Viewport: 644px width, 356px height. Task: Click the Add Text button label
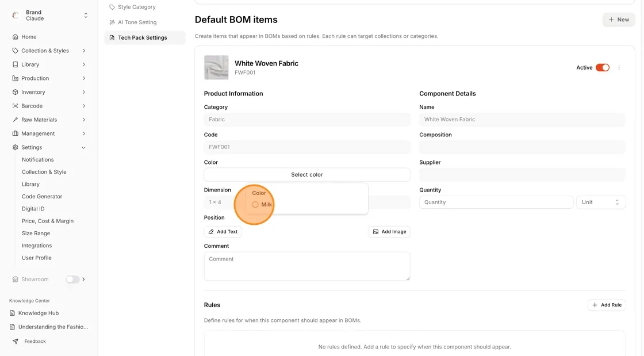pos(227,232)
